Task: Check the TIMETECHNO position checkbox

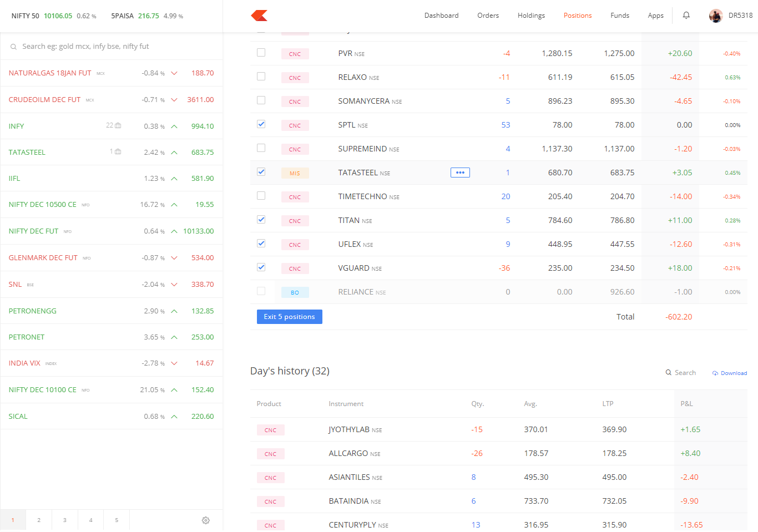Action: point(261,196)
